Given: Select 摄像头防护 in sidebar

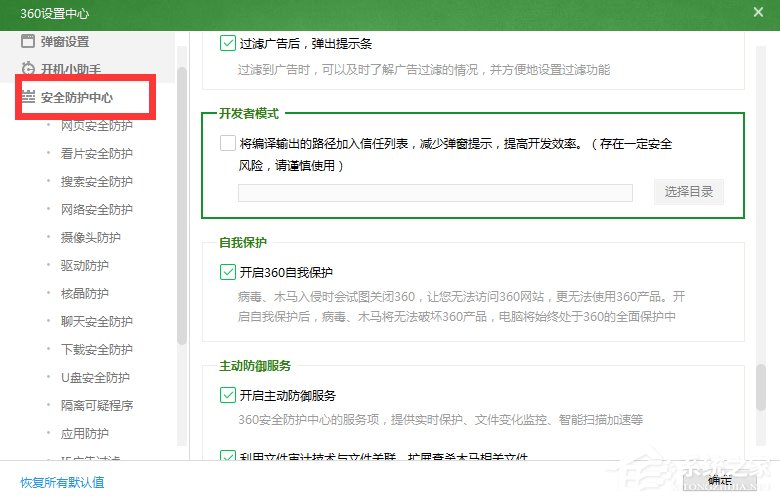Looking at the screenshot, I should (x=90, y=238).
